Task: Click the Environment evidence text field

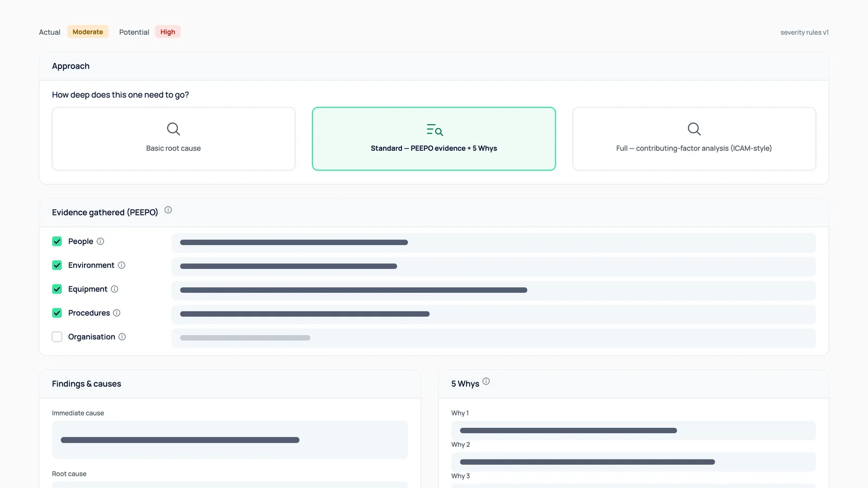Action: 494,266
